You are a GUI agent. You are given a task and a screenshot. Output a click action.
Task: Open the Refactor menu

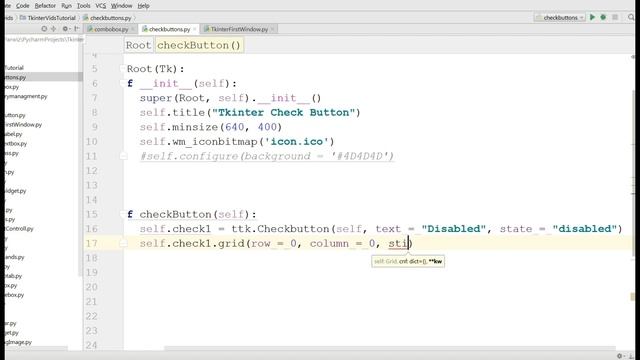point(45,6)
